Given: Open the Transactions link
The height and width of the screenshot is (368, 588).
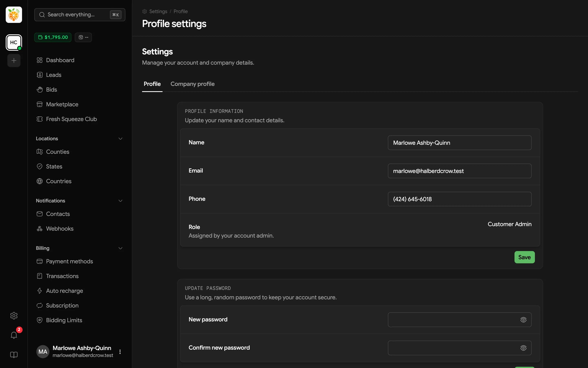Looking at the screenshot, I should 80,276.
